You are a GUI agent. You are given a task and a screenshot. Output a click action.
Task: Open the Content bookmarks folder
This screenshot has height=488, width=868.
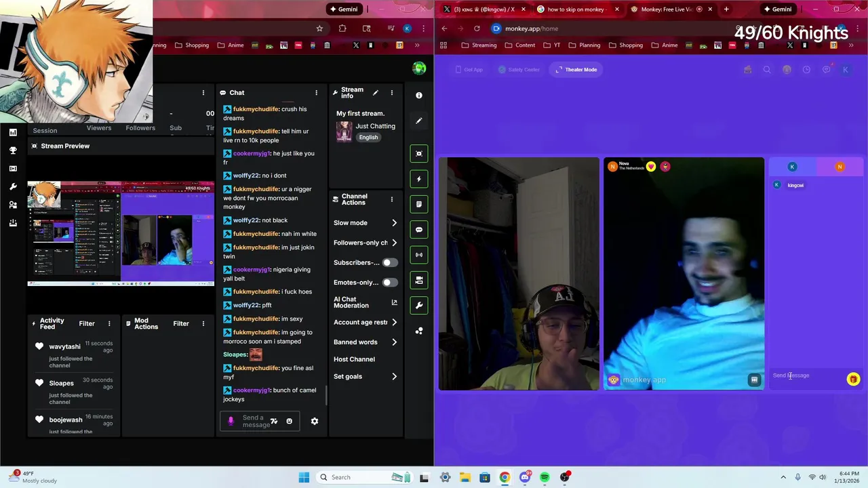[x=519, y=45]
